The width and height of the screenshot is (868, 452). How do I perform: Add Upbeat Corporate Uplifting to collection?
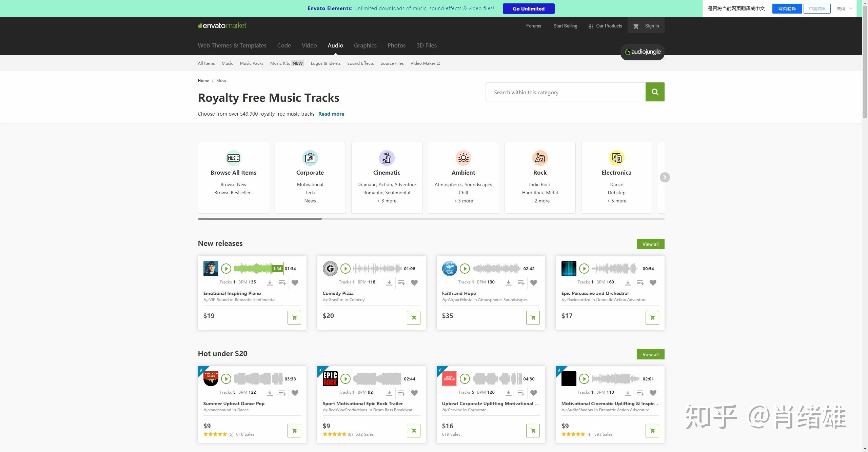click(521, 393)
